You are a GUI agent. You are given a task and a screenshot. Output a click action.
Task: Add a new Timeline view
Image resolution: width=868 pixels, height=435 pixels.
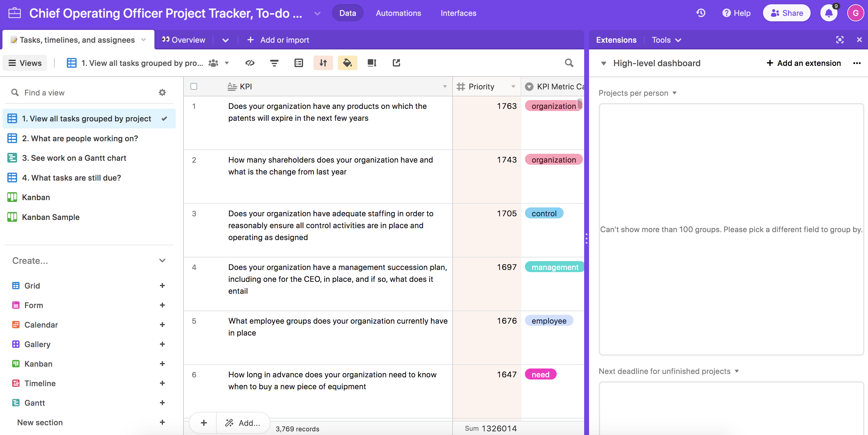pyautogui.click(x=162, y=383)
